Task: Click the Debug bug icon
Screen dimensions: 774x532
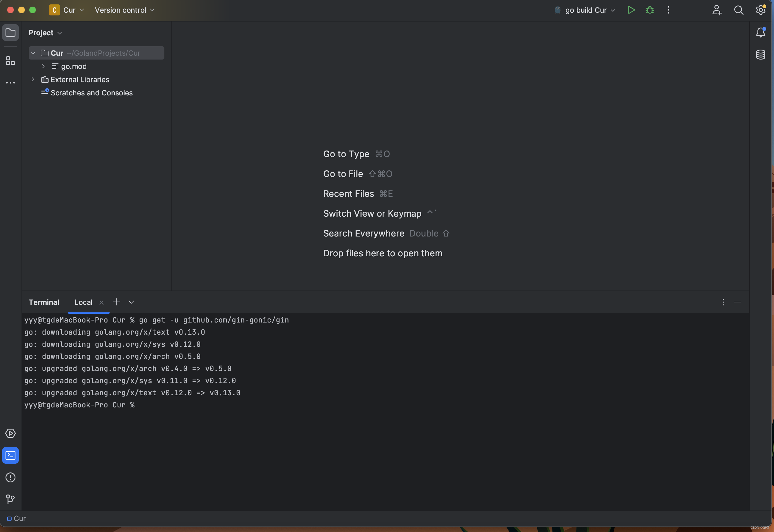Action: point(650,10)
